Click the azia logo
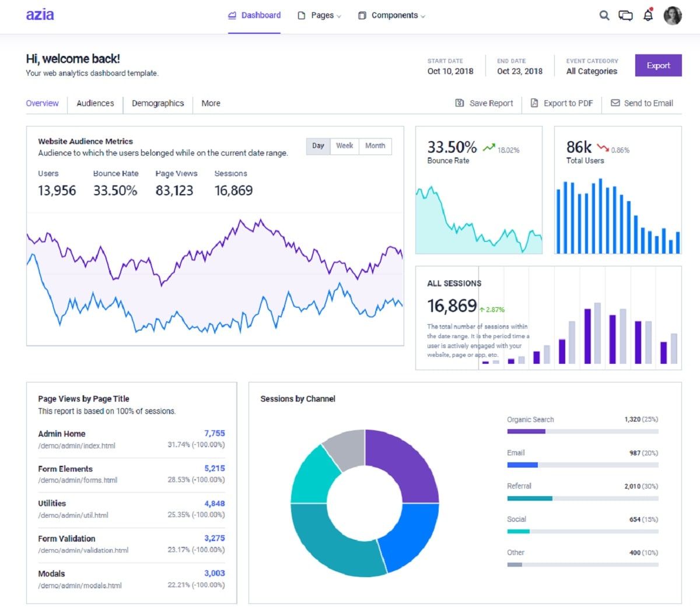 click(x=40, y=15)
